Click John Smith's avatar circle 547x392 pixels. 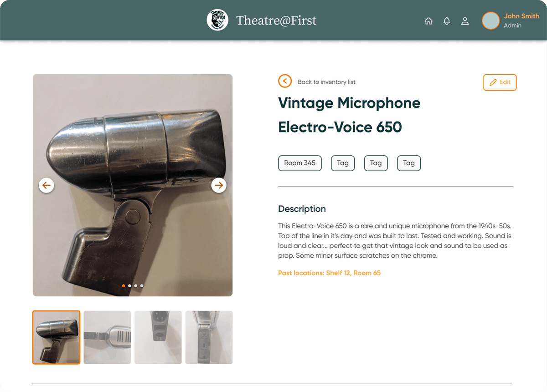tap(491, 21)
